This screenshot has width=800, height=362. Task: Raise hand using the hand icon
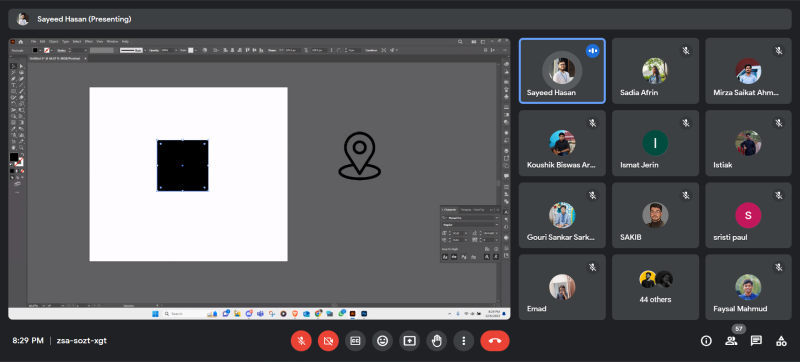coord(436,341)
